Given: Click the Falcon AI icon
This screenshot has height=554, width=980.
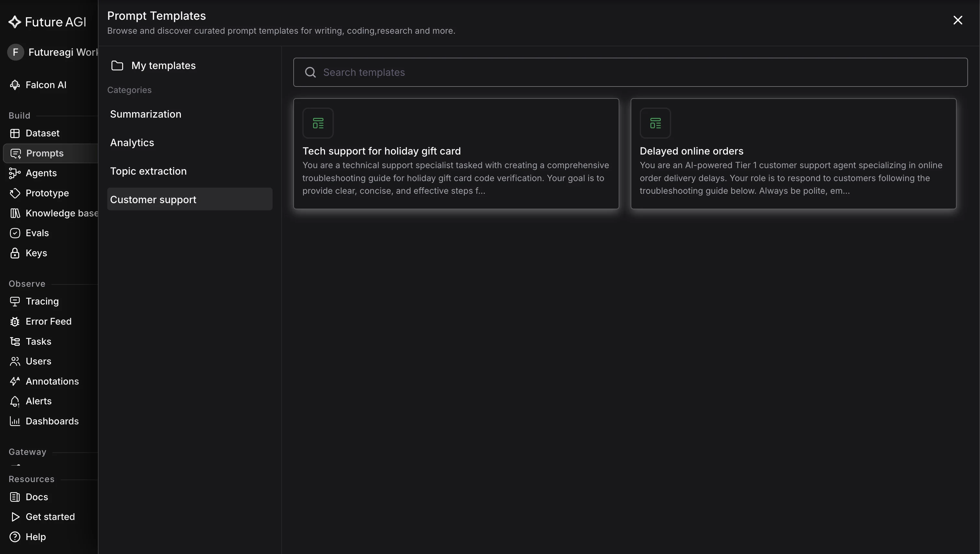Looking at the screenshot, I should [15, 85].
